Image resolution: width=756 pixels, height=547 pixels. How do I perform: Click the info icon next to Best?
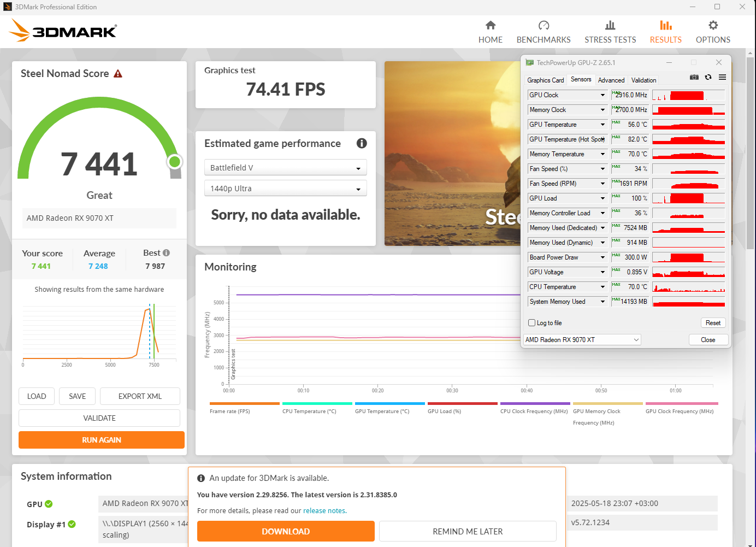167,253
